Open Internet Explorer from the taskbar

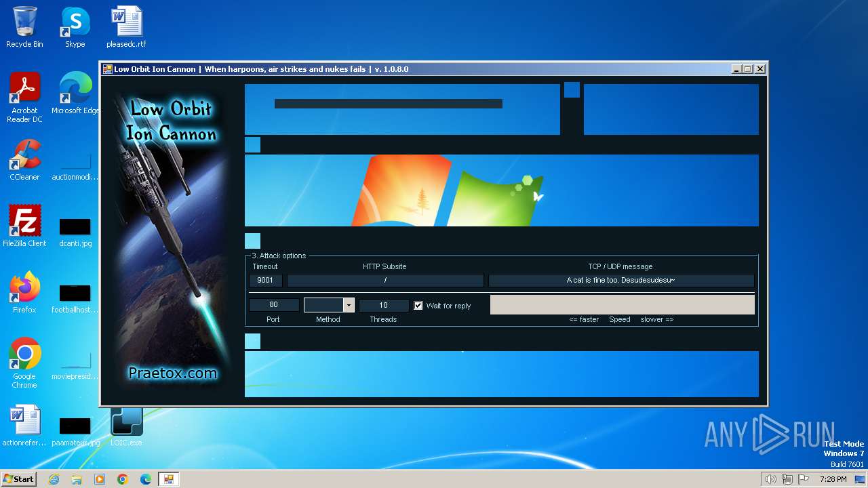click(54, 479)
